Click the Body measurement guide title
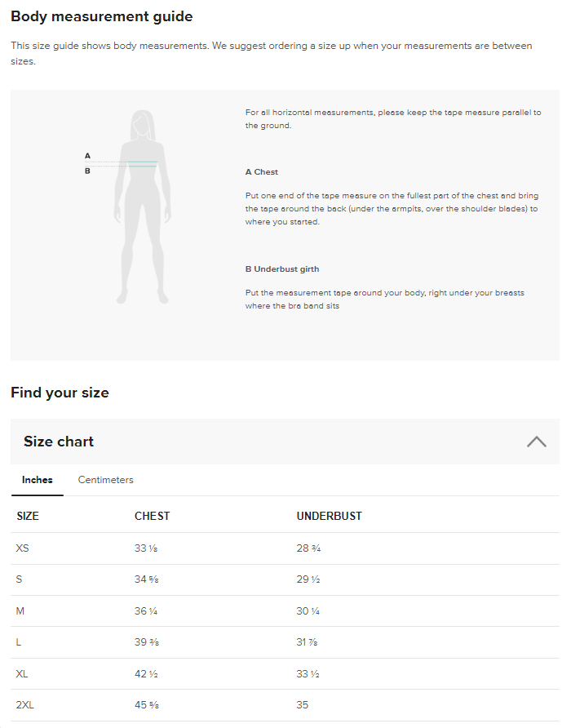Image resolution: width=571 pixels, height=728 pixels. [102, 16]
